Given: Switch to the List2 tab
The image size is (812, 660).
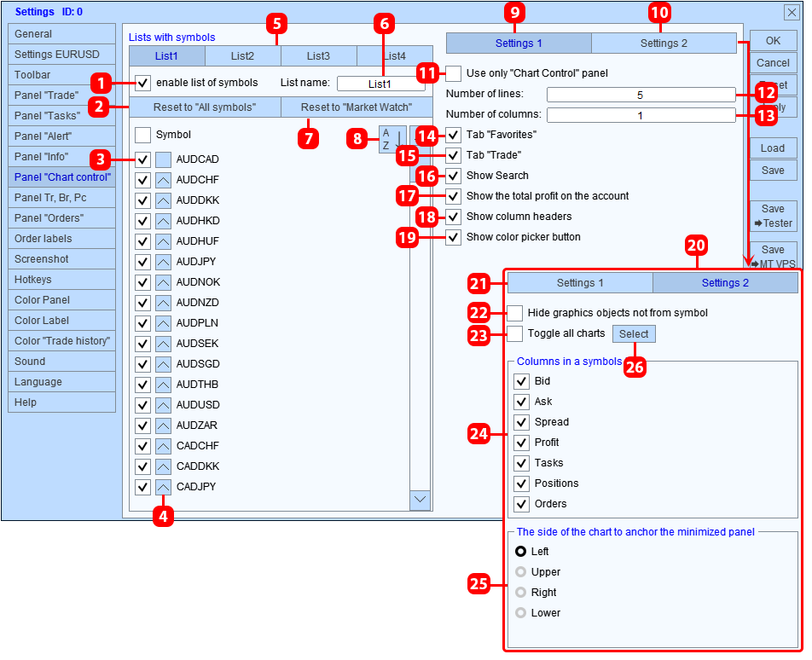Looking at the screenshot, I should click(x=243, y=56).
